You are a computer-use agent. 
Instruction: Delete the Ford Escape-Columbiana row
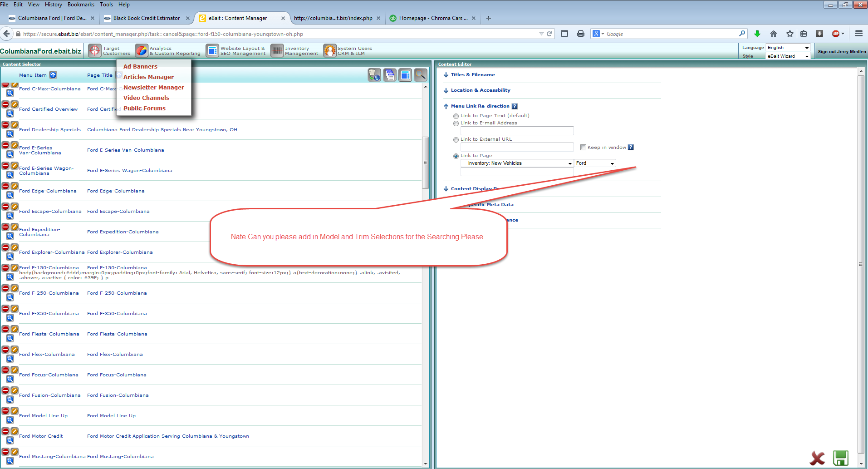tap(5, 207)
